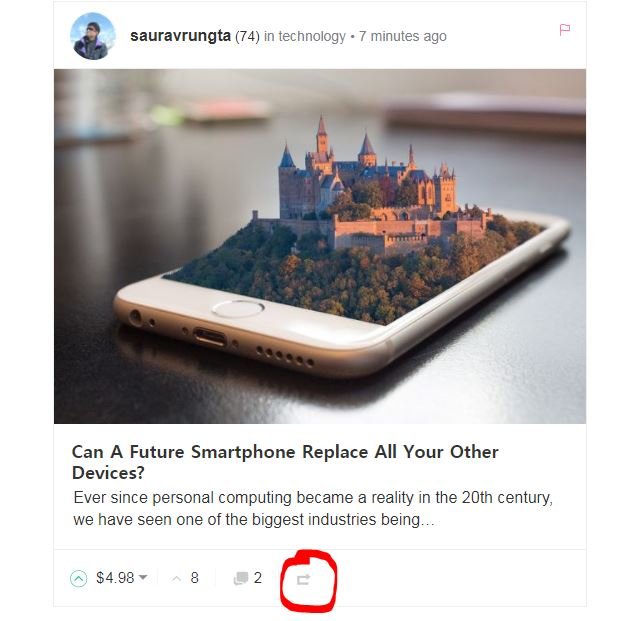Open the sauravrungta author link
The height and width of the screenshot is (621, 621).
coord(180,36)
